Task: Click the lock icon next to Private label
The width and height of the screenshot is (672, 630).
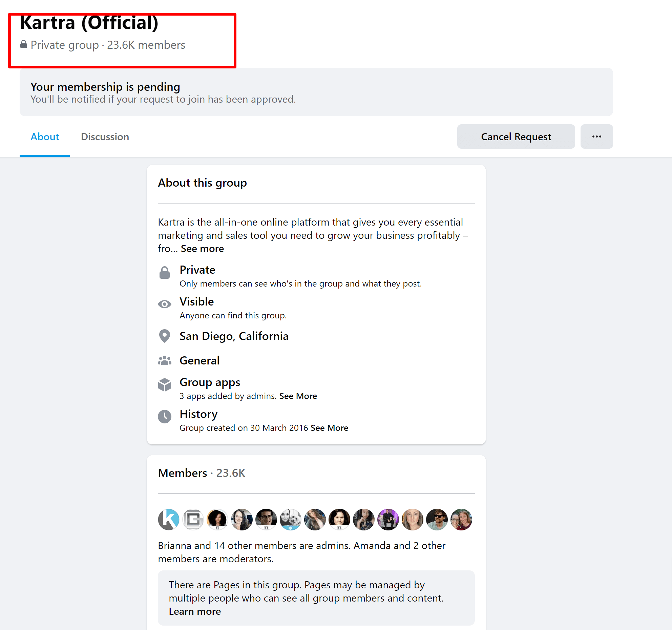Action: (165, 272)
